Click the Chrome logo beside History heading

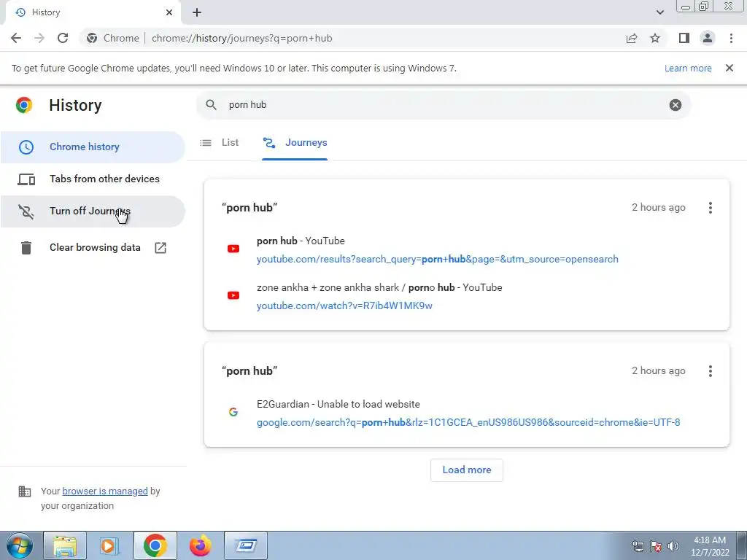point(24,105)
